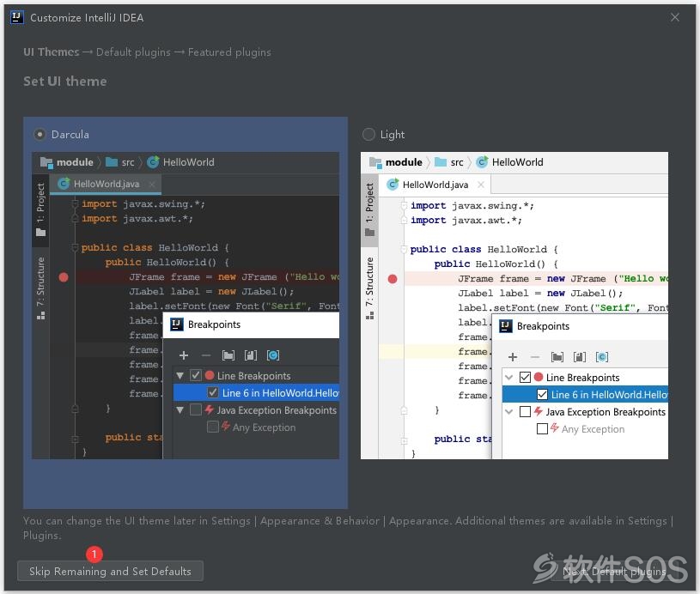Collapse Java Exception Breakpoints node in Darcula preview
This screenshot has height=594, width=700.
(x=180, y=410)
